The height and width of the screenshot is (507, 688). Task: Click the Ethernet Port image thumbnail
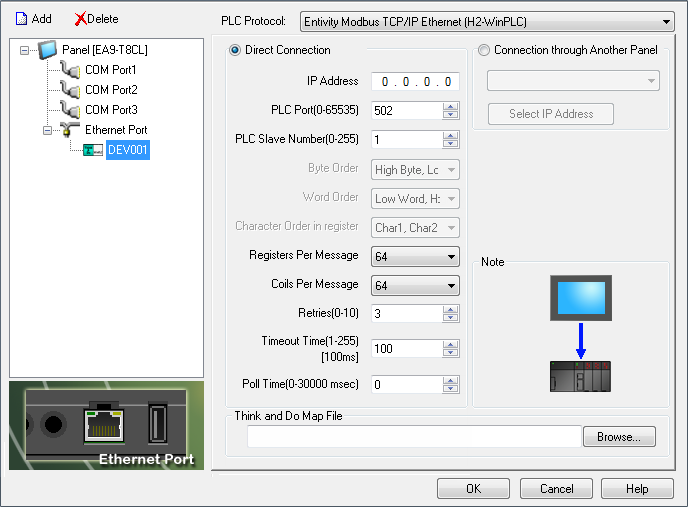106,425
